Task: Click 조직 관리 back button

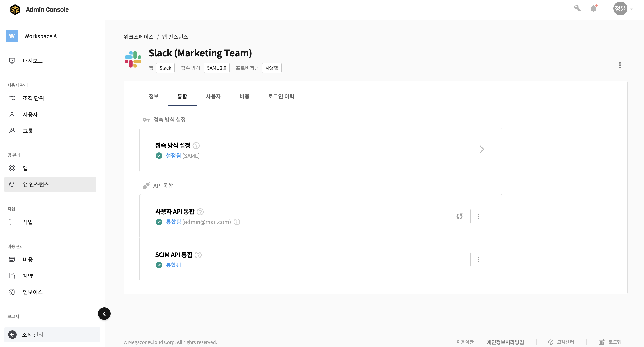Action: [x=33, y=334]
